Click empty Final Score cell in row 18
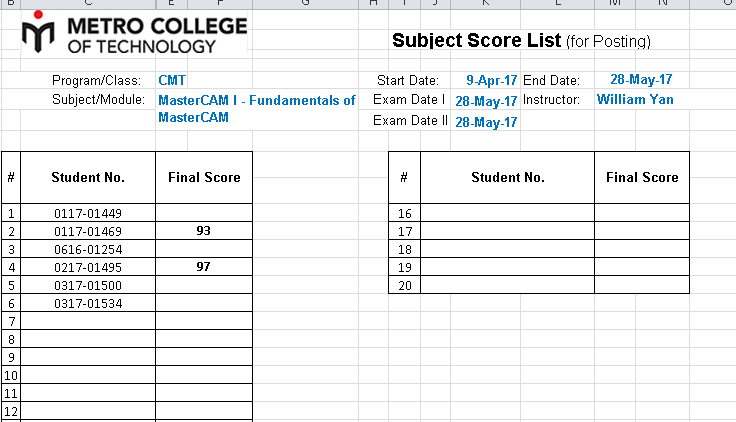 pos(642,249)
